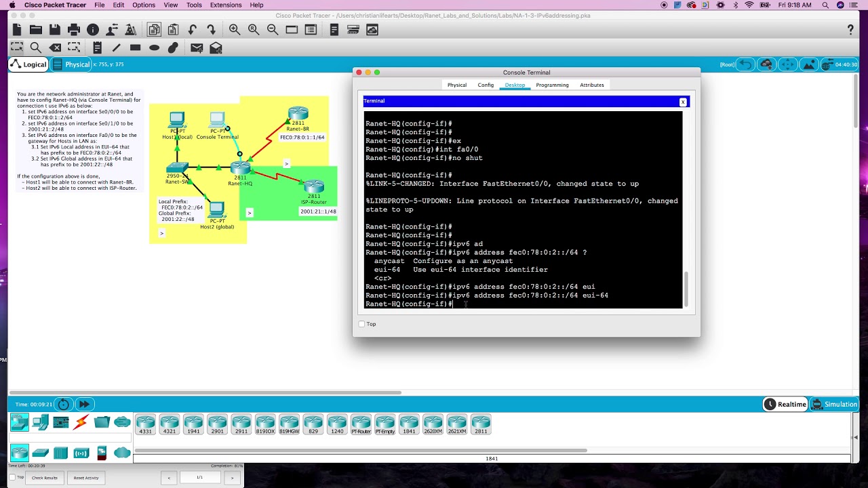
Task: Click the Back navigation arrow beside Root
Action: tap(745, 64)
